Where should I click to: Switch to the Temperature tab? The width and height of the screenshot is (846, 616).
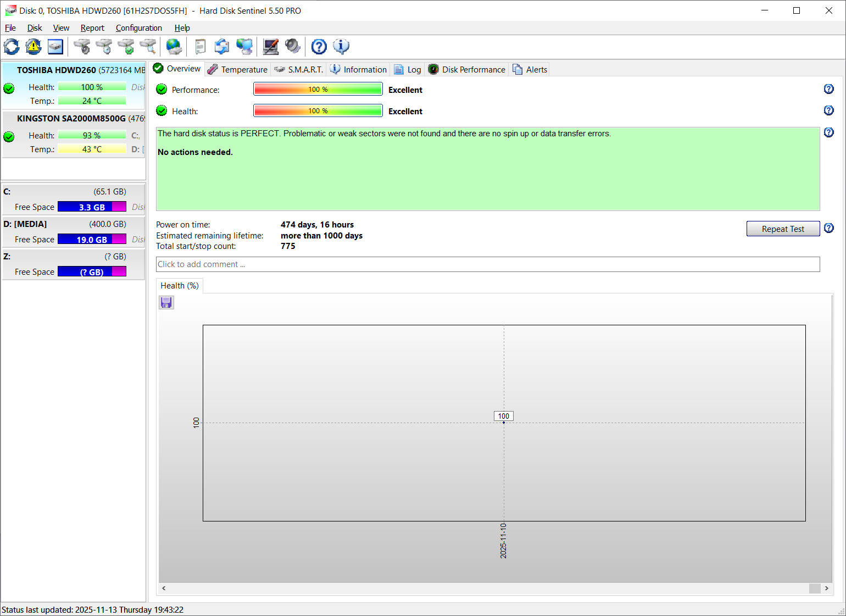[x=237, y=69]
